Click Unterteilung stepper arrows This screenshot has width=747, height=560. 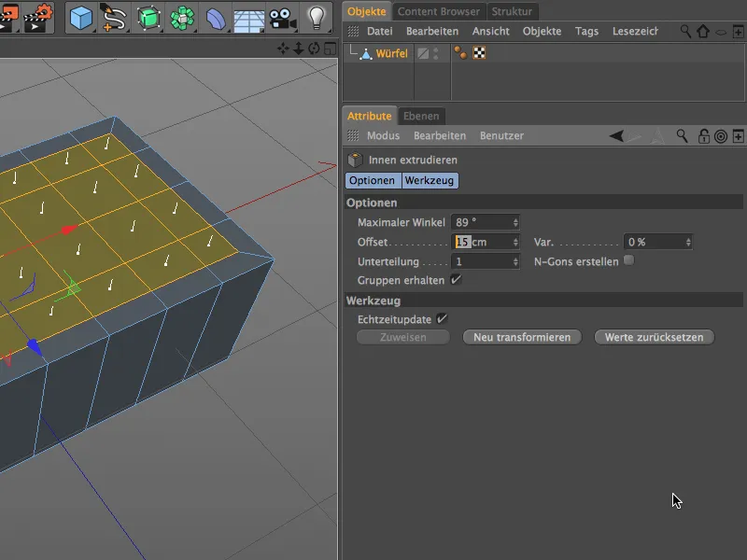click(515, 261)
